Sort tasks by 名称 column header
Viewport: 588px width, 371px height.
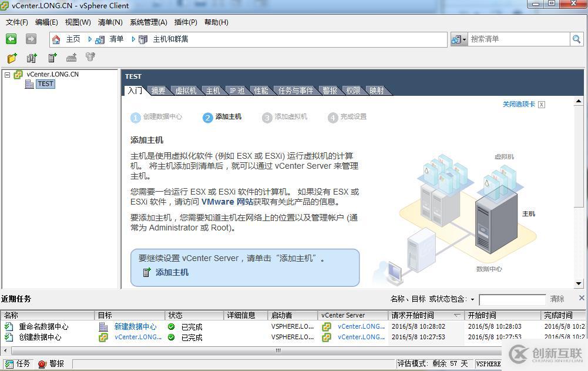coord(47,315)
